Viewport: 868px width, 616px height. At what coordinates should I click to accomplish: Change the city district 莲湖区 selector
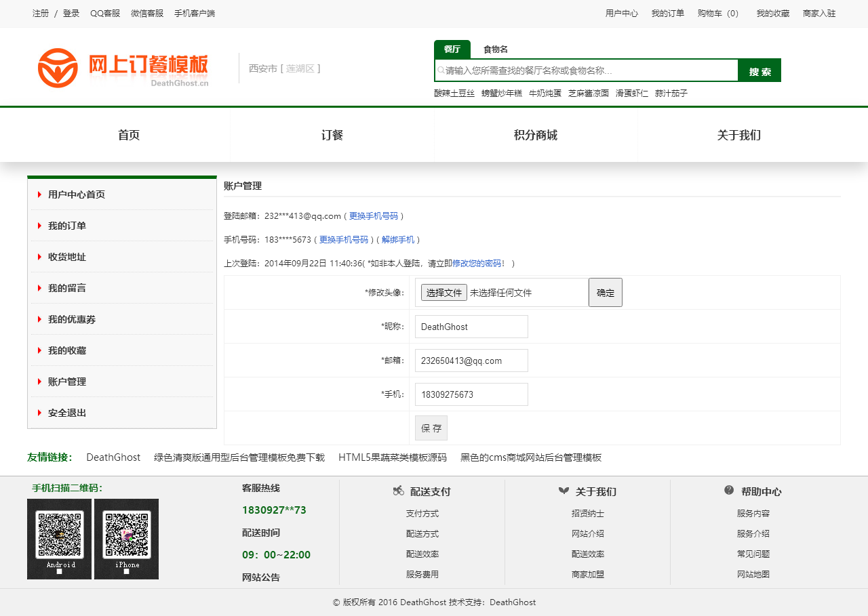(299, 68)
